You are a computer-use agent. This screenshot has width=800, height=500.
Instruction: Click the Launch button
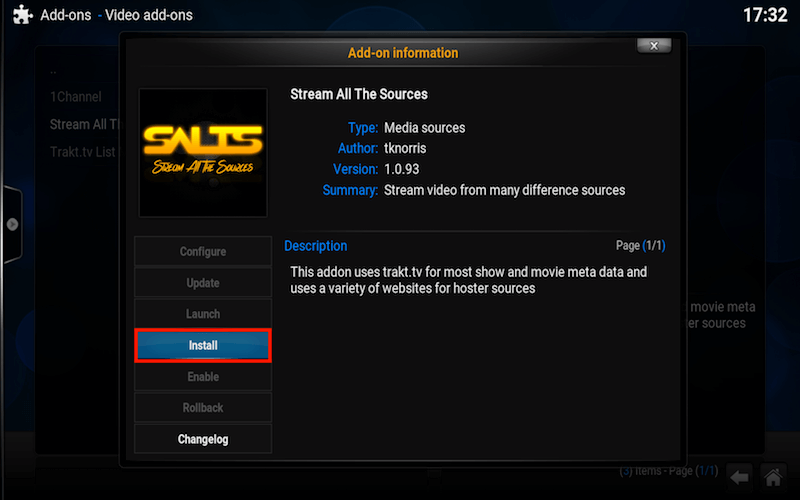203,314
